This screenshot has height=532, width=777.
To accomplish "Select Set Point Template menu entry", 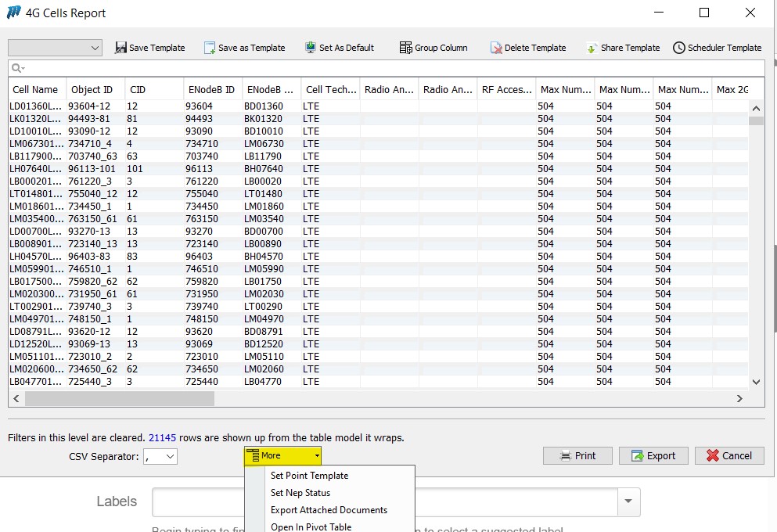I will coord(309,476).
